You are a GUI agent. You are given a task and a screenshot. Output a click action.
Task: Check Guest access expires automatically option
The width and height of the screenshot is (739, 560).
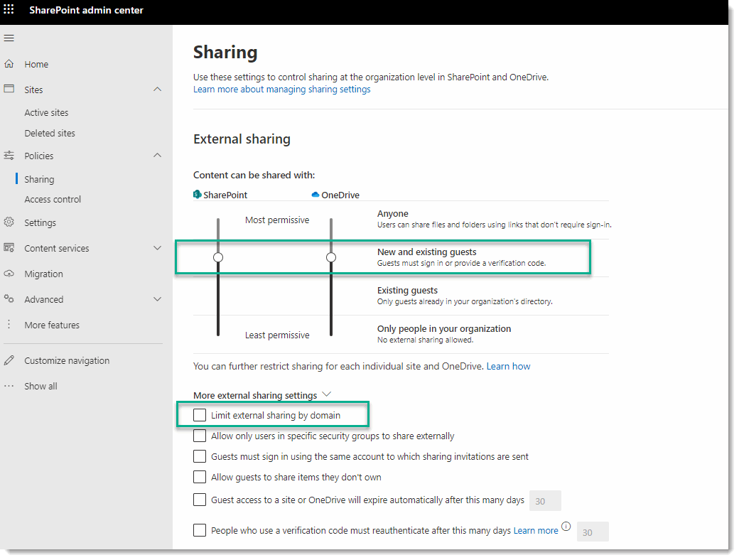[x=200, y=500]
